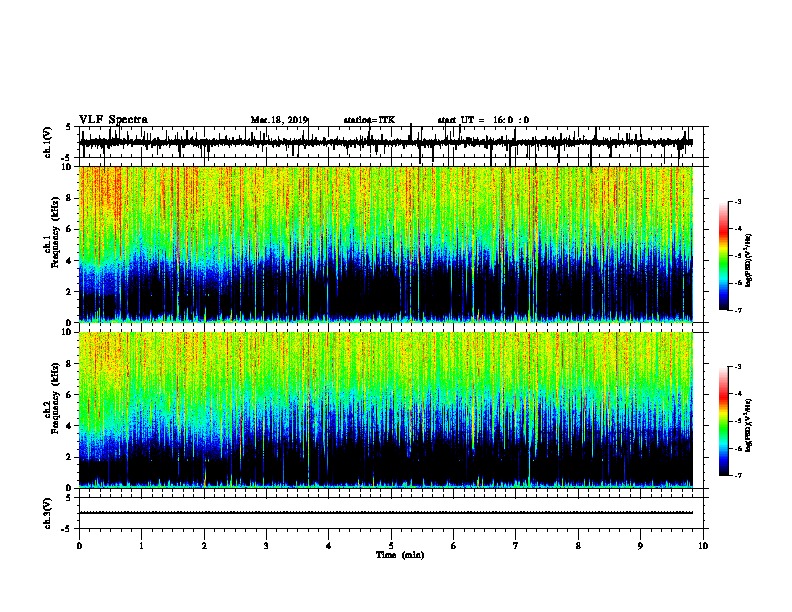This screenshot has height=612, width=792.
Task: Click the "ch.1(V)" waveform axis label
Action: tap(48, 142)
